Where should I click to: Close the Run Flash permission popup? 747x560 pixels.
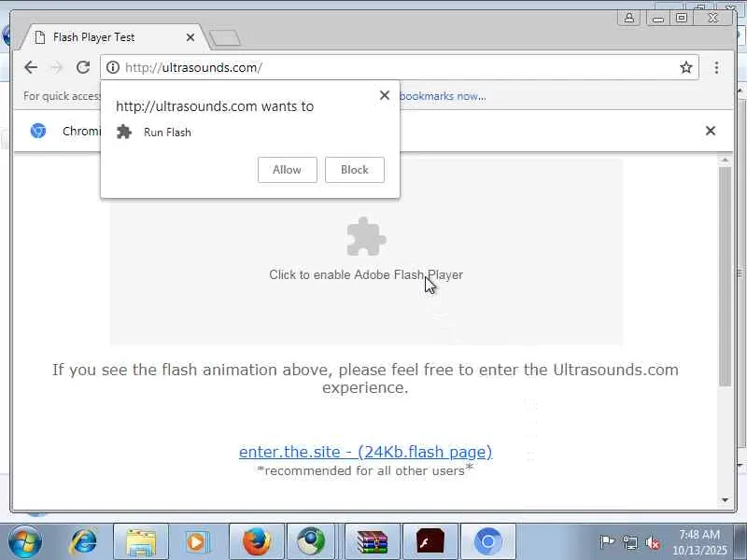385,95
